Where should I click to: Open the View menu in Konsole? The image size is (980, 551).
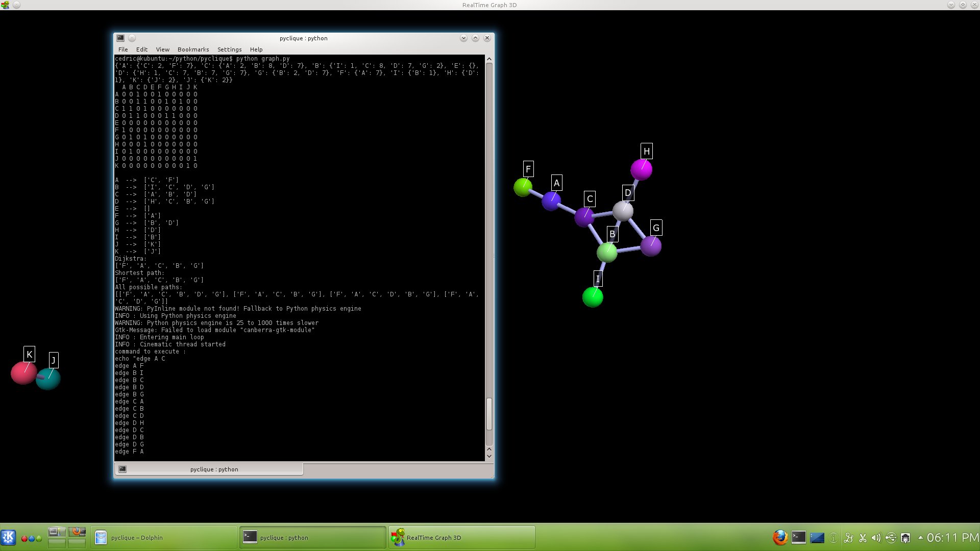click(x=163, y=49)
